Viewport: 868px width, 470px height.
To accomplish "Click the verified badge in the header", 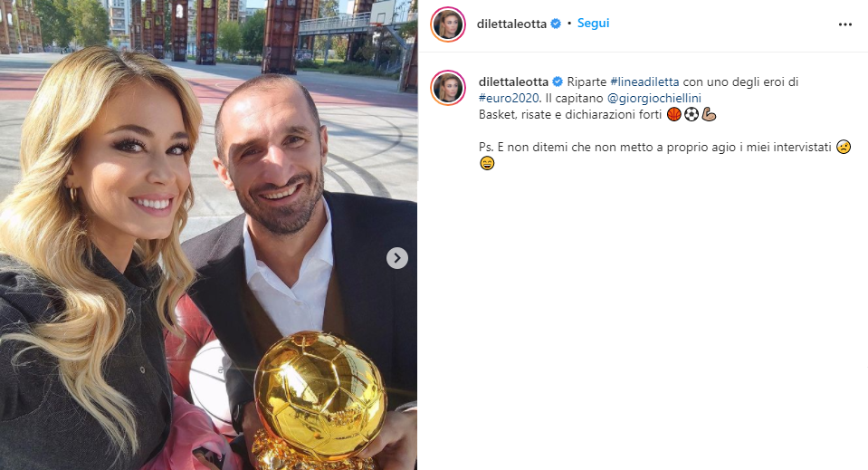I will click(x=556, y=24).
